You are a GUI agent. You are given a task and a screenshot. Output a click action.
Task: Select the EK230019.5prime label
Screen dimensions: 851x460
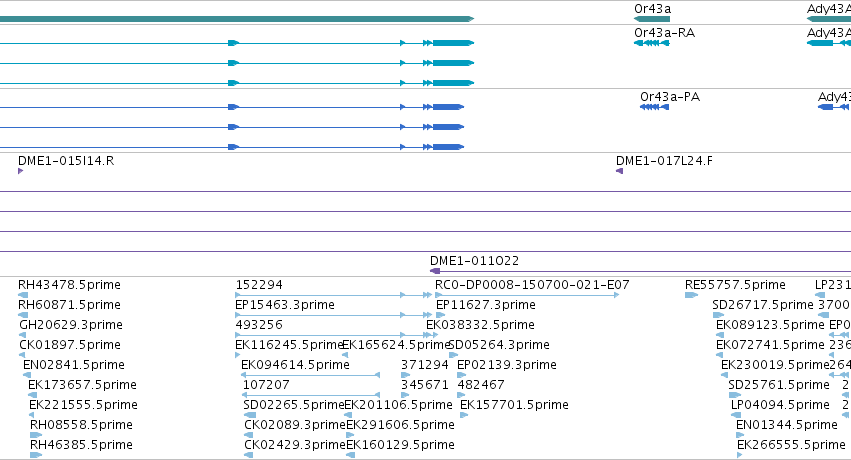776,365
